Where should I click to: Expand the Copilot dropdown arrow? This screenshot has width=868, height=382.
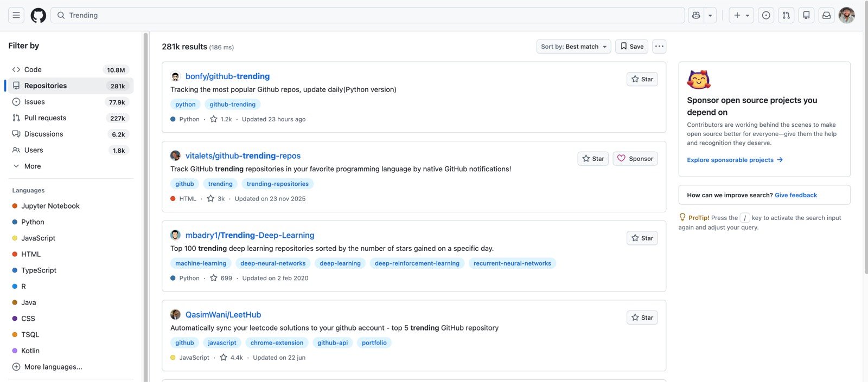coord(710,15)
